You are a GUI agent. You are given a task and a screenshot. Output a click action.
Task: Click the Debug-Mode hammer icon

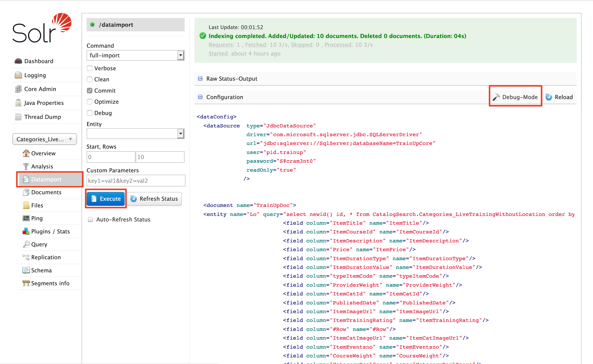coord(496,97)
